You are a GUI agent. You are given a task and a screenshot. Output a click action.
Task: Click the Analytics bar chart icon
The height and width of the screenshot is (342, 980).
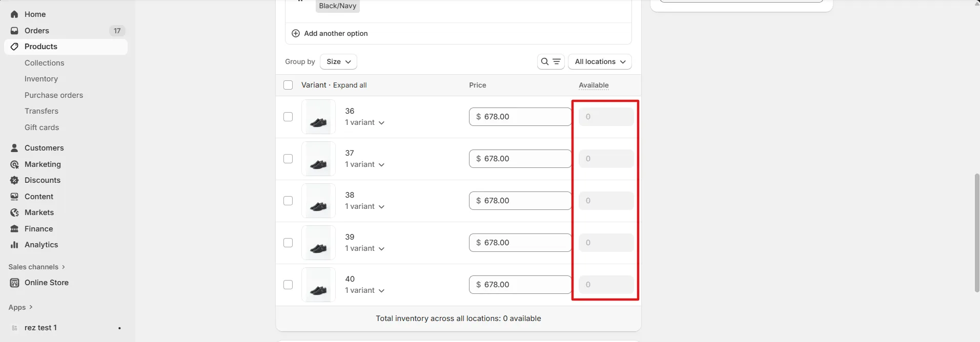pyautogui.click(x=14, y=245)
